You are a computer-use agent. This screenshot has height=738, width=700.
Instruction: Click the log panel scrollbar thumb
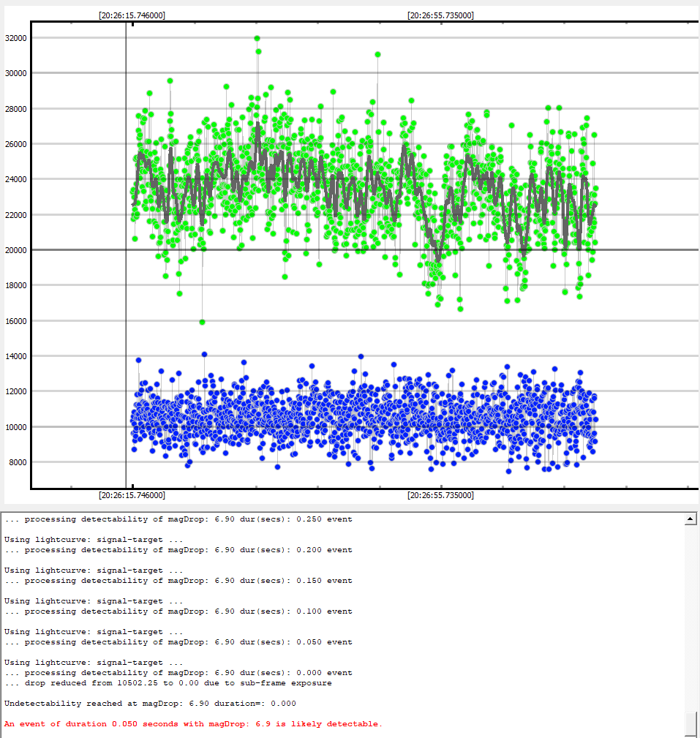(690, 724)
